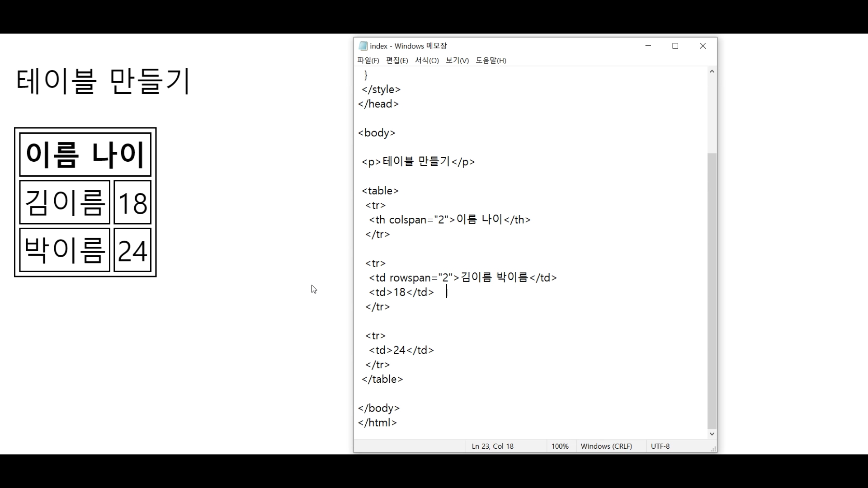Image resolution: width=868 pixels, height=488 pixels.
Task: Click the 김이름 table cell in preview
Action: pyautogui.click(x=65, y=202)
